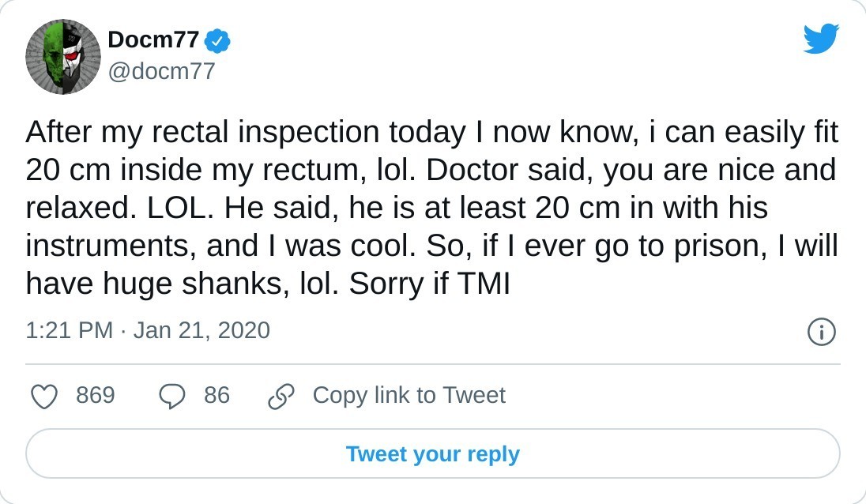The height and width of the screenshot is (504, 866).
Task: Click the 869 likes count
Action: [x=96, y=395]
